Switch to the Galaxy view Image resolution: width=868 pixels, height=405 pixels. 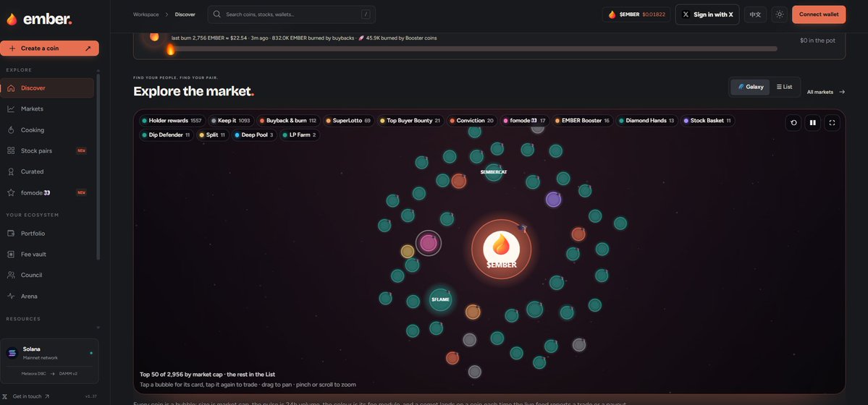pos(750,87)
